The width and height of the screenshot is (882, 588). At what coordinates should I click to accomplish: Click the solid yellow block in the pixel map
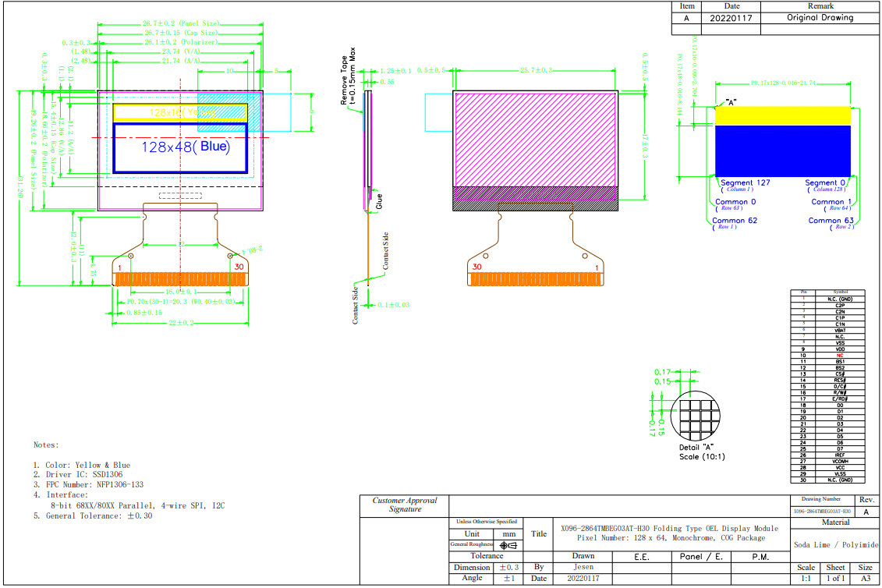point(782,115)
